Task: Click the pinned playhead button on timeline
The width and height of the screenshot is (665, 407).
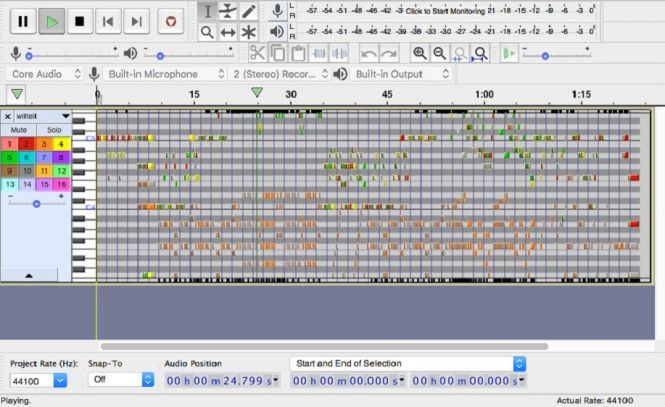Action: 17,94
